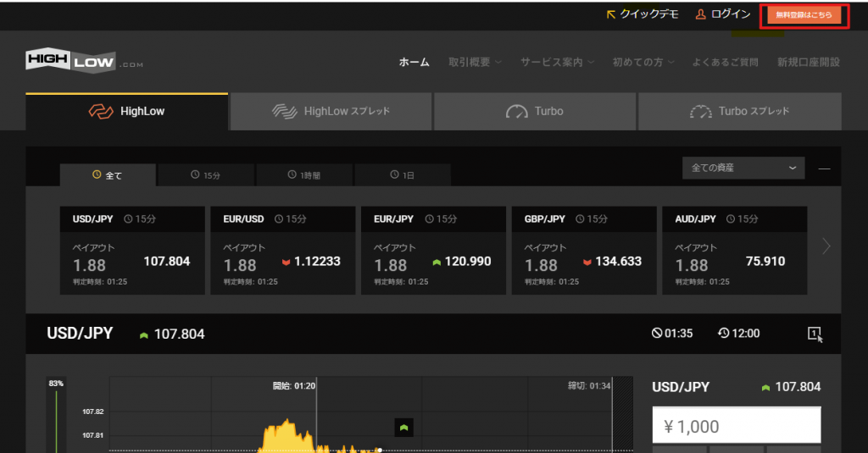
Task: Click the user icon beside ログイン
Action: click(x=701, y=14)
